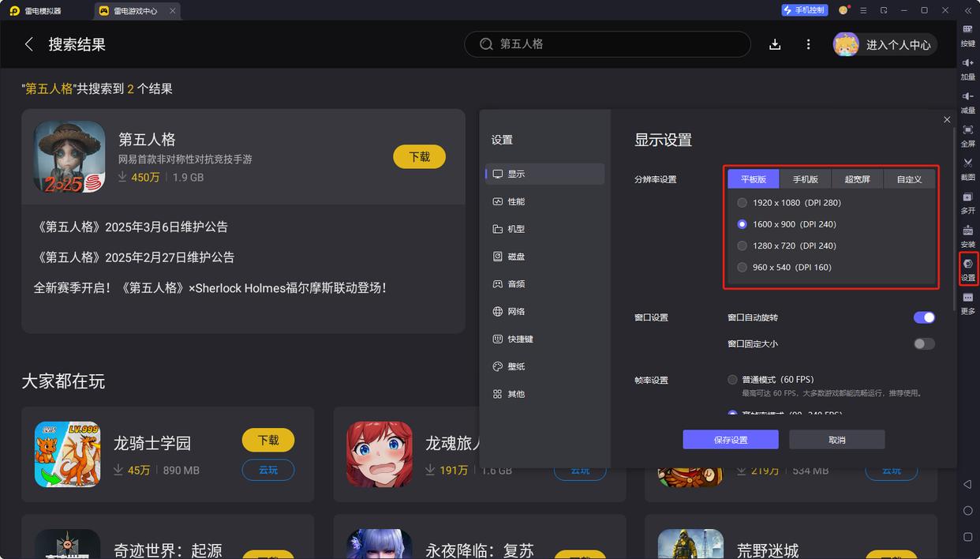Switch to the 平板版 resolution tab

pyautogui.click(x=754, y=179)
